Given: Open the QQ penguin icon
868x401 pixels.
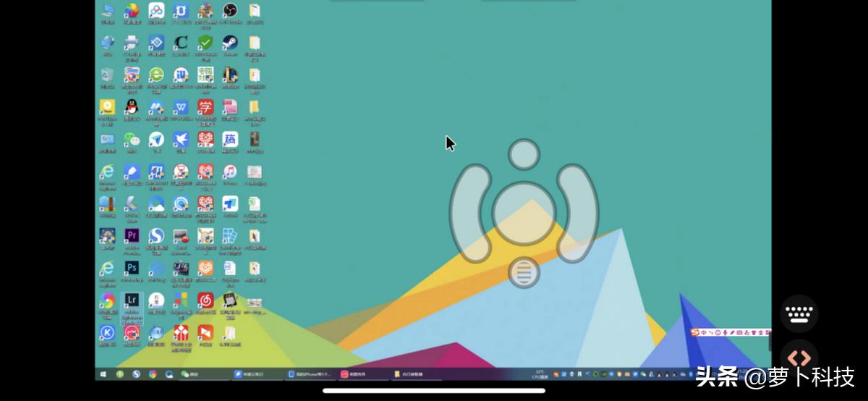Looking at the screenshot, I should (x=132, y=107).
